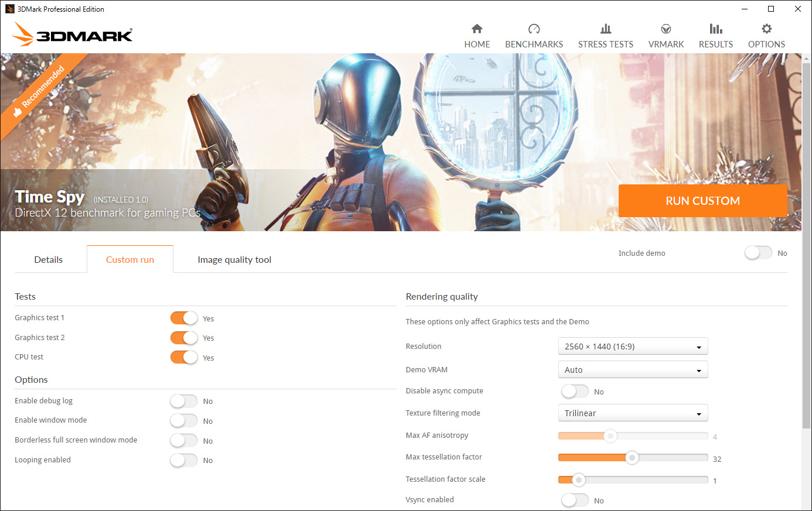Viewport: 812px width, 511px height.
Task: Click the 'Vsync enabled' label
Action: click(x=429, y=500)
